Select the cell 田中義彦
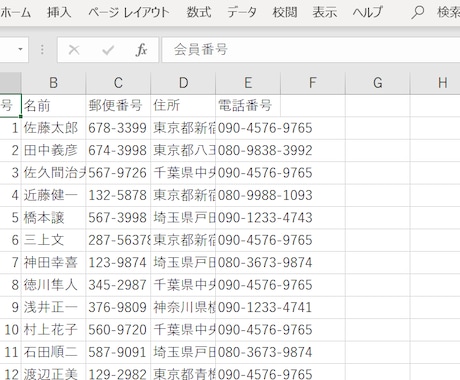 coord(53,150)
